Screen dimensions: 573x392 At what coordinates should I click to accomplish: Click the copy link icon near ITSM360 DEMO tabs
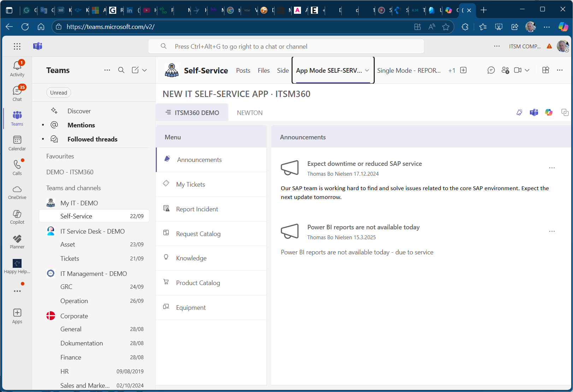[x=565, y=112]
